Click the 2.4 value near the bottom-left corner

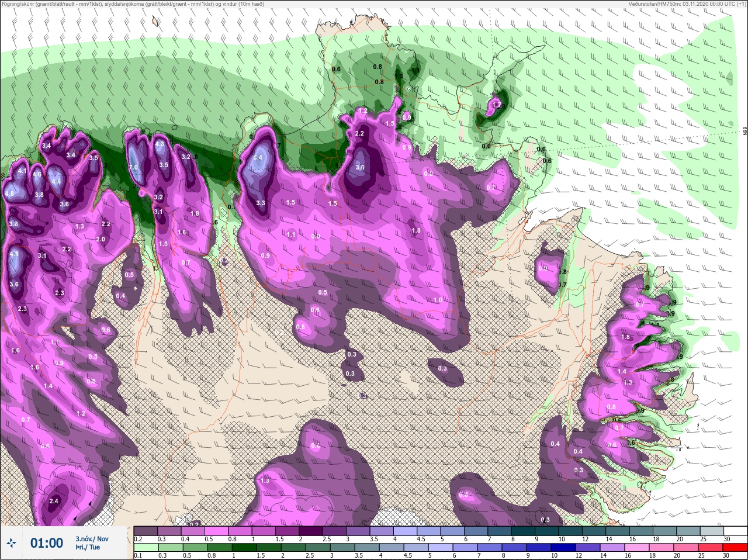[x=54, y=501]
